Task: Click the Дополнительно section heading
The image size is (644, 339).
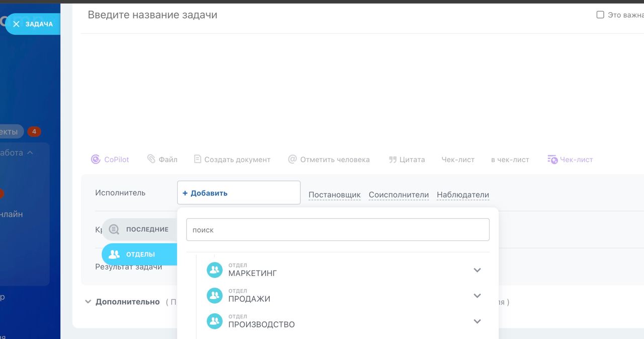Action: click(x=128, y=302)
